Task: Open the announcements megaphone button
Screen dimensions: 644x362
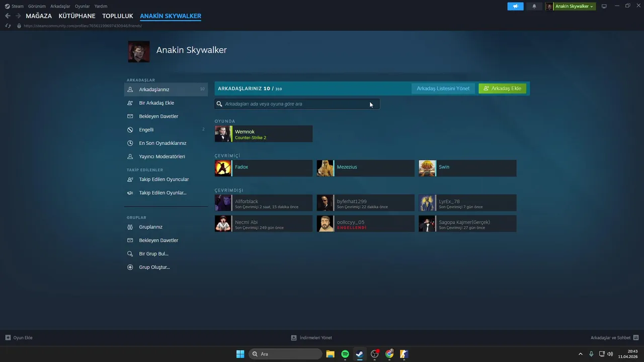Action: (x=515, y=6)
